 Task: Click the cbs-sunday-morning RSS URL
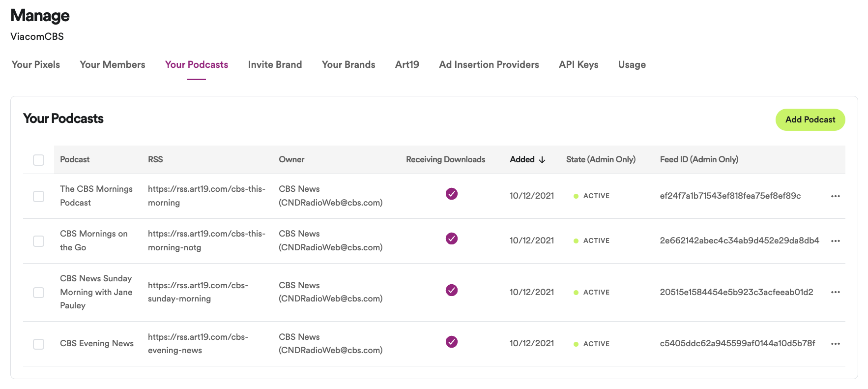198,292
